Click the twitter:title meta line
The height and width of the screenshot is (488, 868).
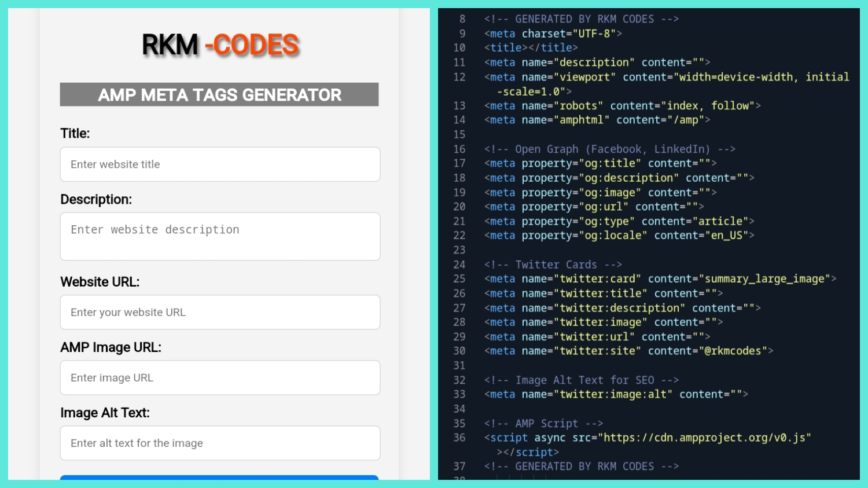[604, 293]
